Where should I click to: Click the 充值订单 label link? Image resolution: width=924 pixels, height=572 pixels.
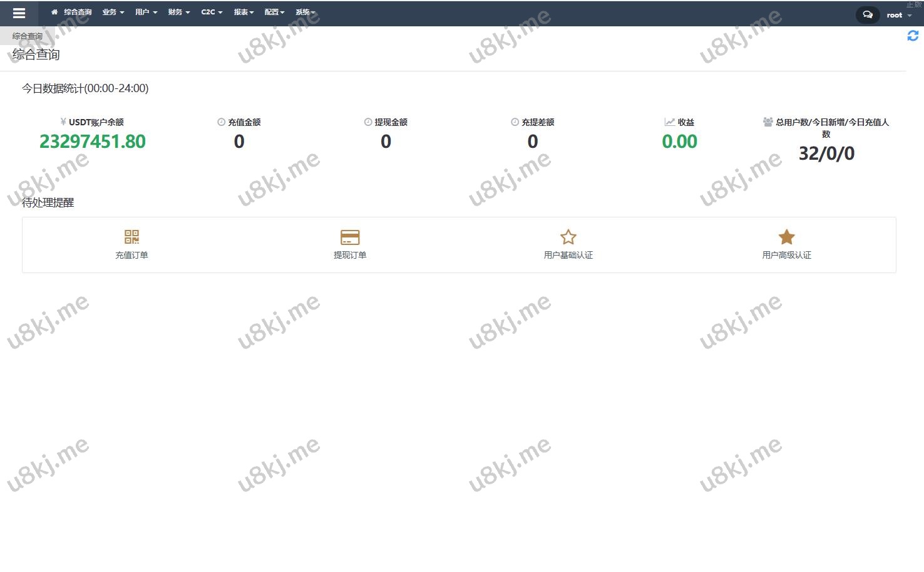[x=131, y=255]
